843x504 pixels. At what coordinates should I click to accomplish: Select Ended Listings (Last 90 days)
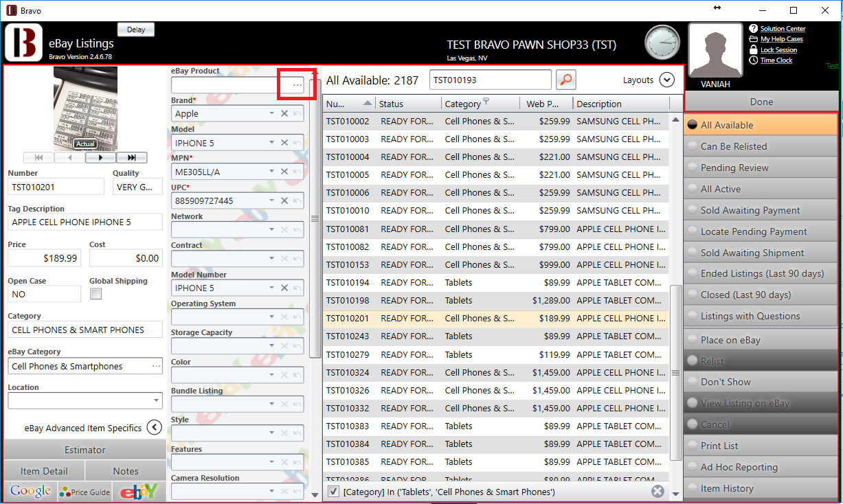click(x=761, y=273)
